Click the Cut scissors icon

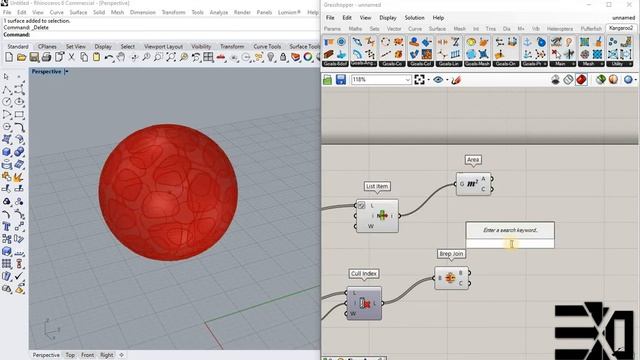pos(71,58)
